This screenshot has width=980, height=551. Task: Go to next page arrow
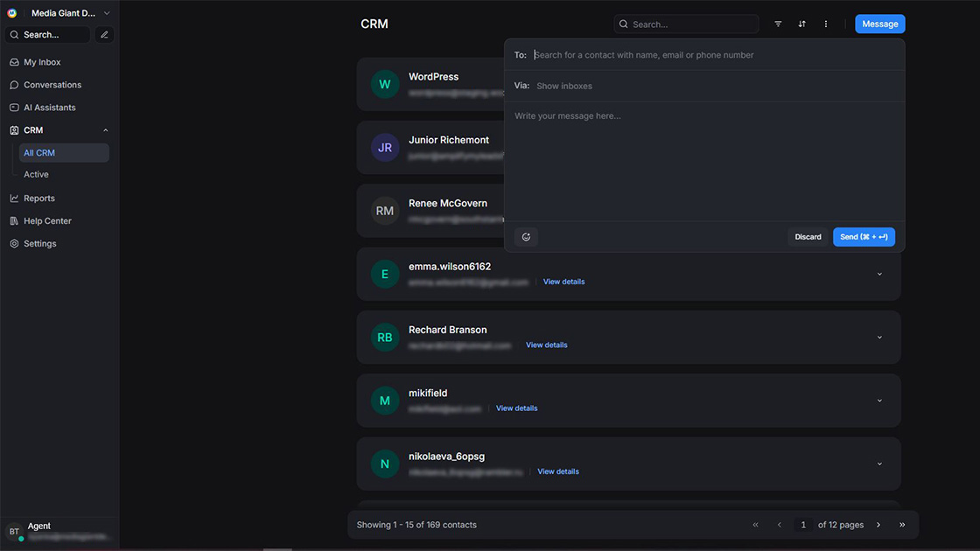coord(878,525)
